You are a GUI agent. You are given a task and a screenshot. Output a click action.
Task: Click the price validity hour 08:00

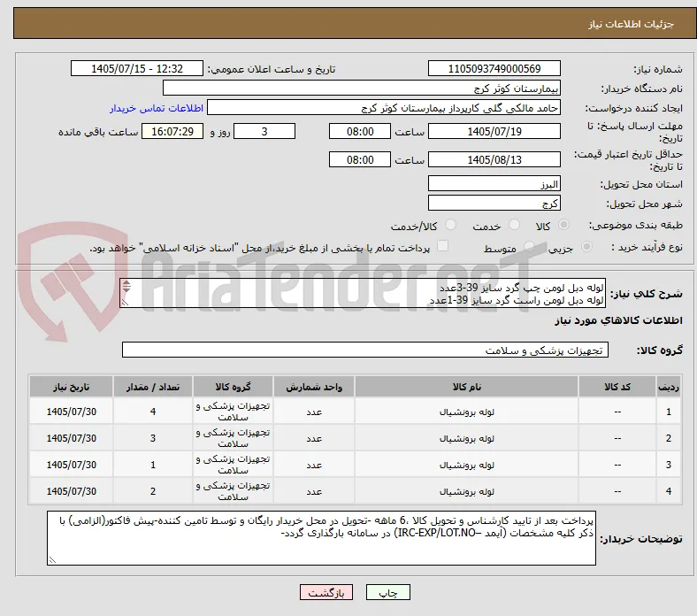[360, 159]
